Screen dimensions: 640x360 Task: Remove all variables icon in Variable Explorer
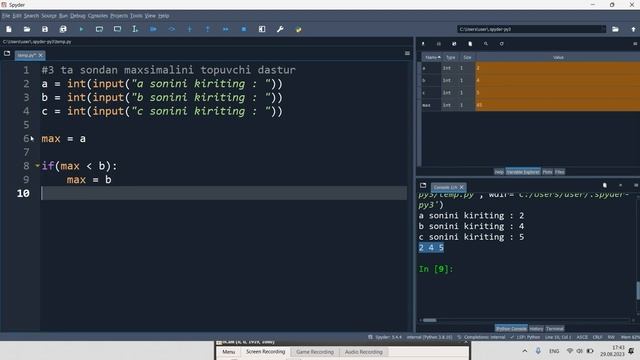(x=470, y=44)
